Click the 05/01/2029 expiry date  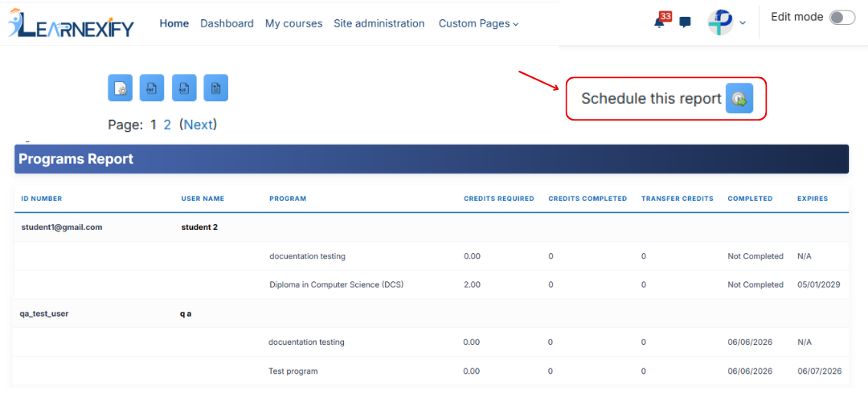(819, 285)
